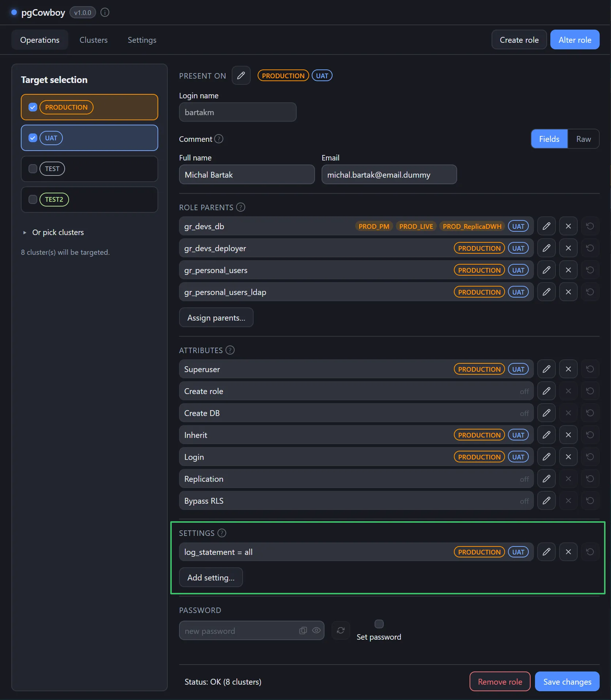
Task: Click the PROD_LIVE tag on gr_devs_db
Action: coord(416,226)
